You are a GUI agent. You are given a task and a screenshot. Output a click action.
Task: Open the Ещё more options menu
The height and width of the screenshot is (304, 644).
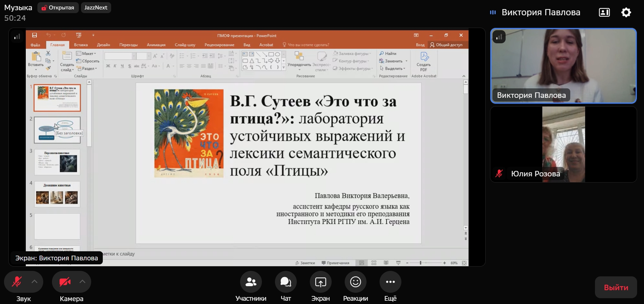[x=390, y=282]
